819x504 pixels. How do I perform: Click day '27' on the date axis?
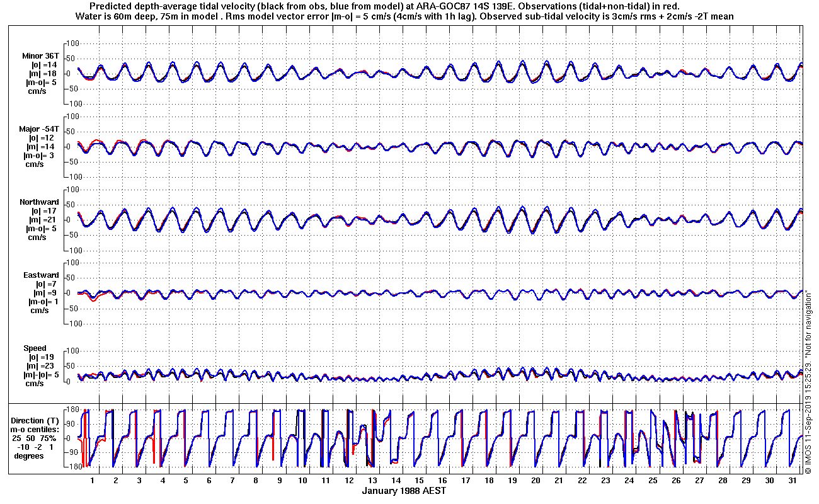(699, 480)
